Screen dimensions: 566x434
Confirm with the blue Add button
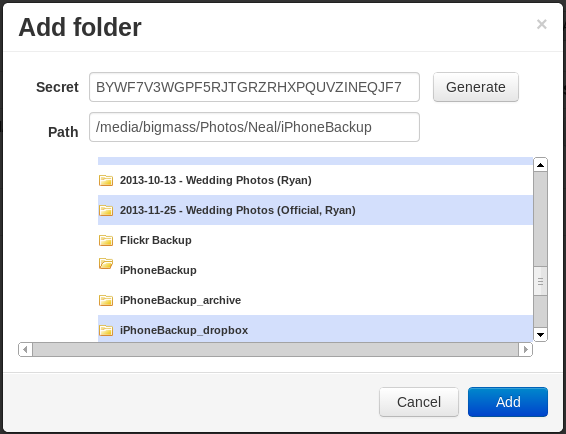point(508,402)
